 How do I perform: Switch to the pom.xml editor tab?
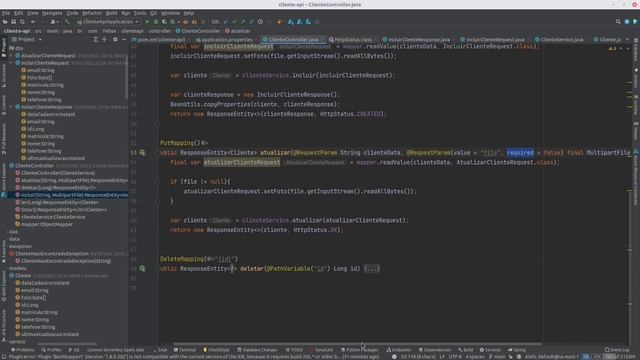(159, 40)
